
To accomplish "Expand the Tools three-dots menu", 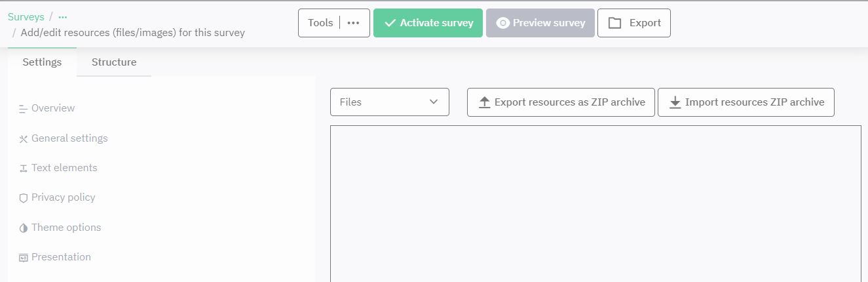I will pyautogui.click(x=354, y=23).
